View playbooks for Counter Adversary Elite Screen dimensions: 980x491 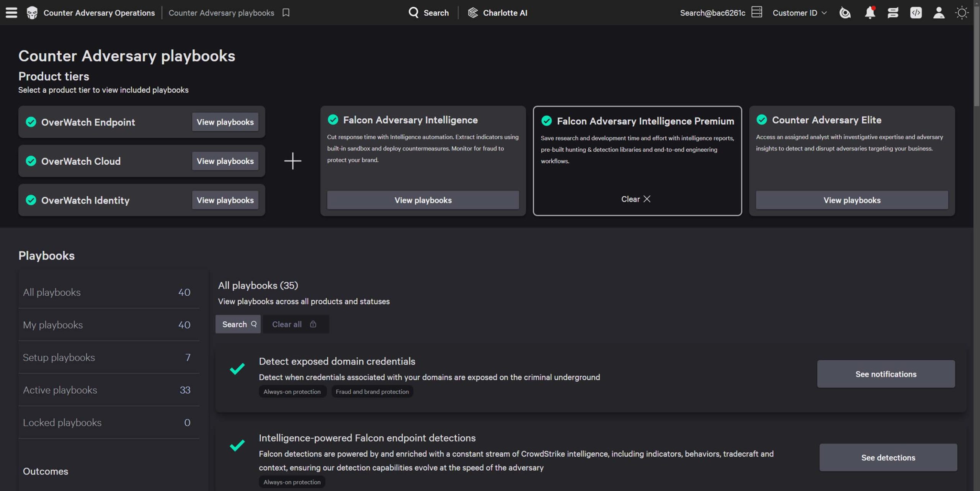tap(852, 200)
